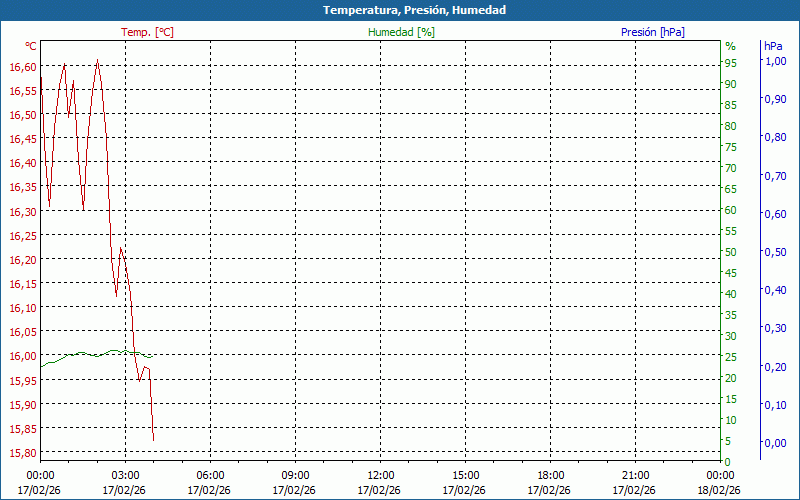Click the 06:00 time axis label
The width and height of the screenshot is (800, 500).
coord(210,475)
